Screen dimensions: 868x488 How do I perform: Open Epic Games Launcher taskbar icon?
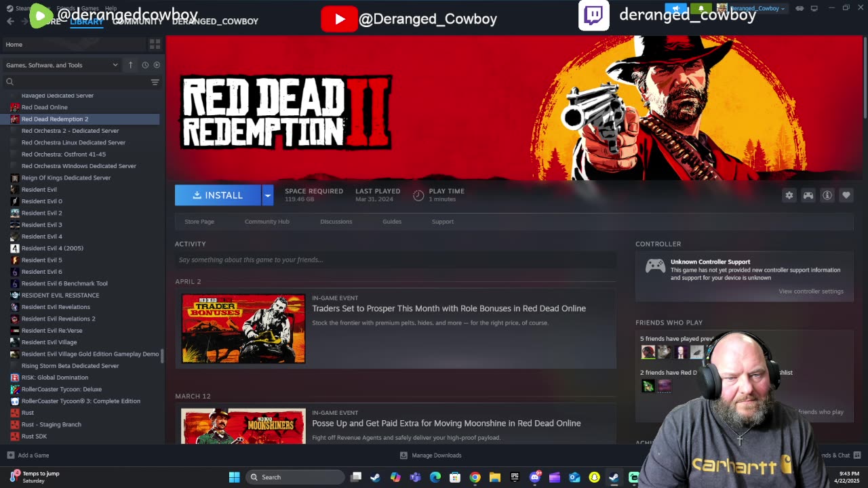[515, 477]
